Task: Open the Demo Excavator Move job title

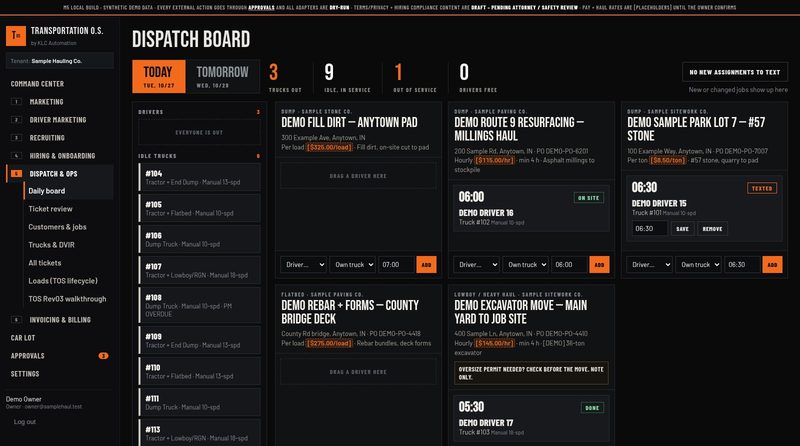Action: click(520, 312)
